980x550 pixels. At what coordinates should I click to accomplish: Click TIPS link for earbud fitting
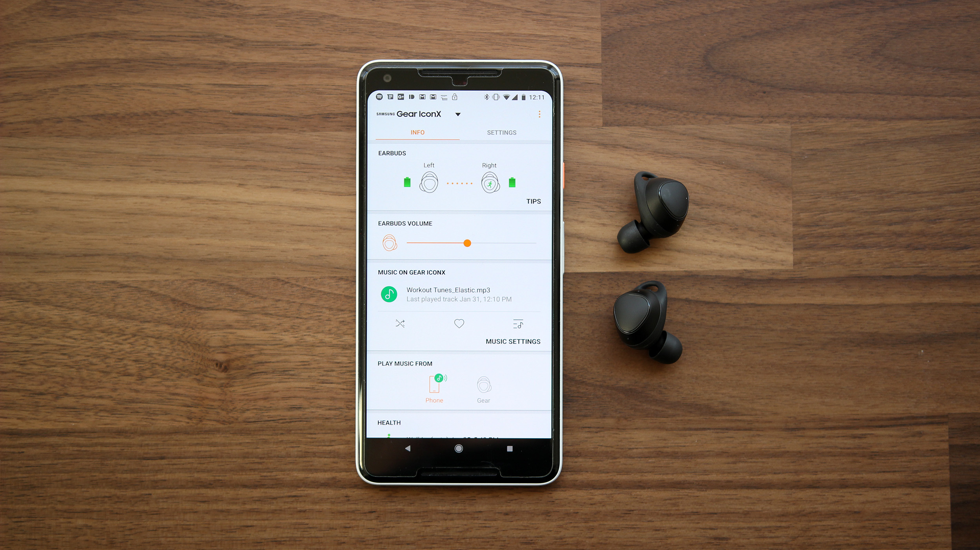[x=533, y=201]
